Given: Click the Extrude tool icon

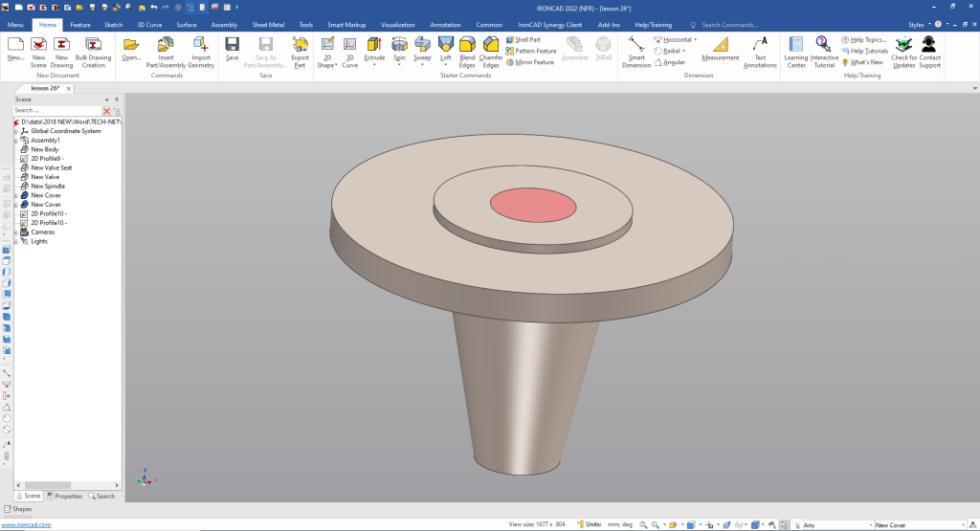Looking at the screenshot, I should point(374,44).
